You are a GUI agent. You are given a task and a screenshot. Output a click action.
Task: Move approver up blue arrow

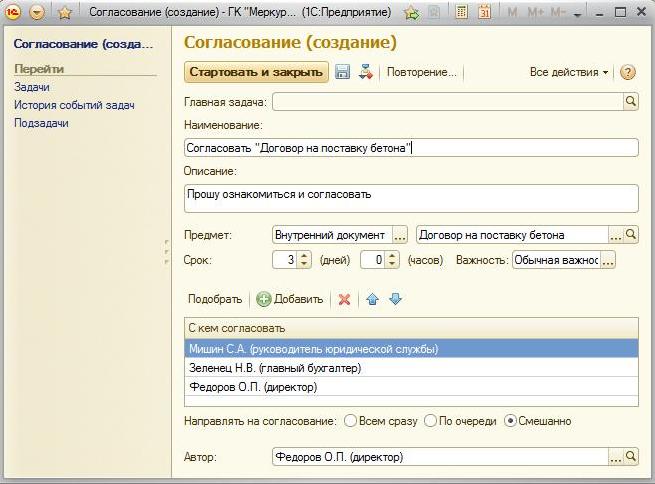(372, 299)
